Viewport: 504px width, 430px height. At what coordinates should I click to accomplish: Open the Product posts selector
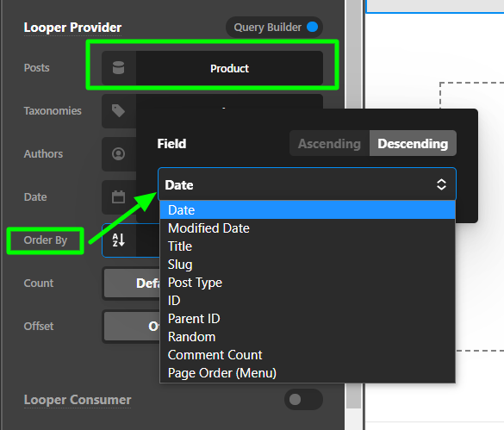pyautogui.click(x=229, y=68)
